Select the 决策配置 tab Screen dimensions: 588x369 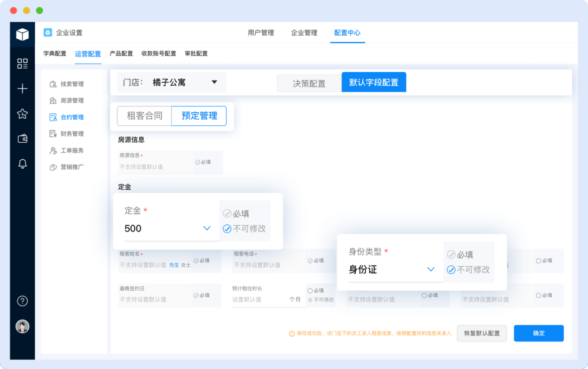click(309, 83)
